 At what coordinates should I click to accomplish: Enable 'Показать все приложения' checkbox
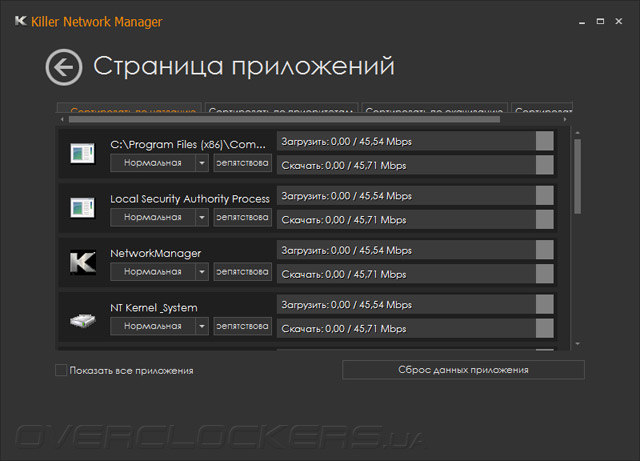click(x=61, y=370)
